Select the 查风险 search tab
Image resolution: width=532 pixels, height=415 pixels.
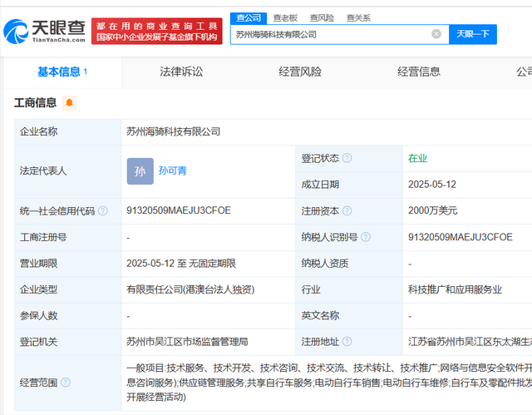(x=322, y=18)
